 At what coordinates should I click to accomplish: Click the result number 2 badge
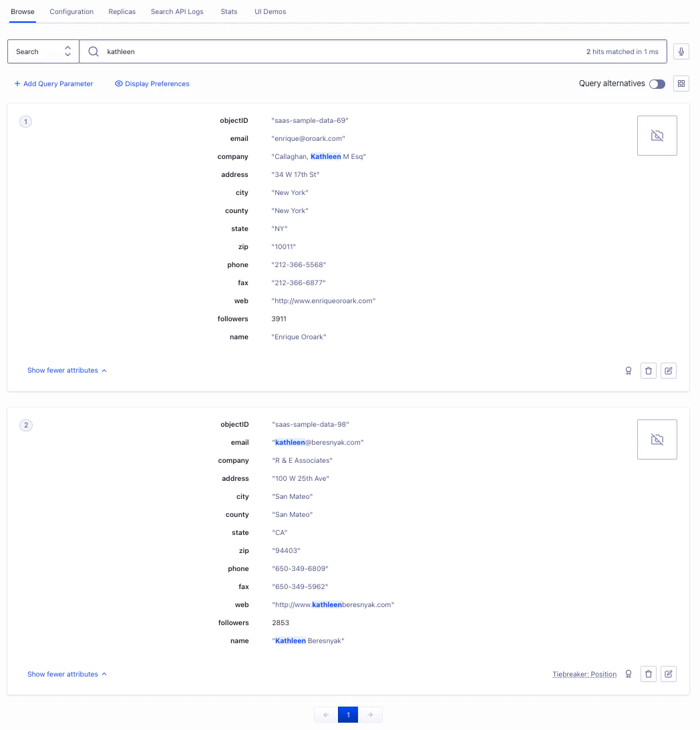coord(26,425)
